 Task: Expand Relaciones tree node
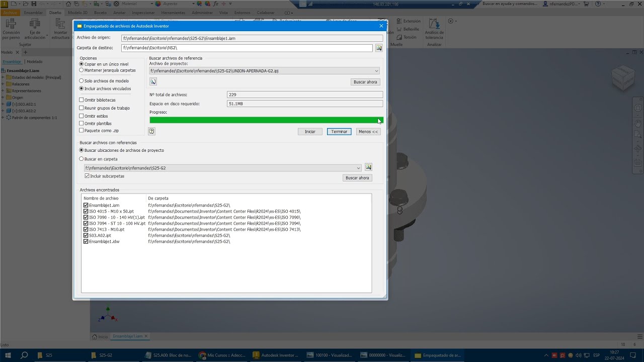pyautogui.click(x=3, y=84)
